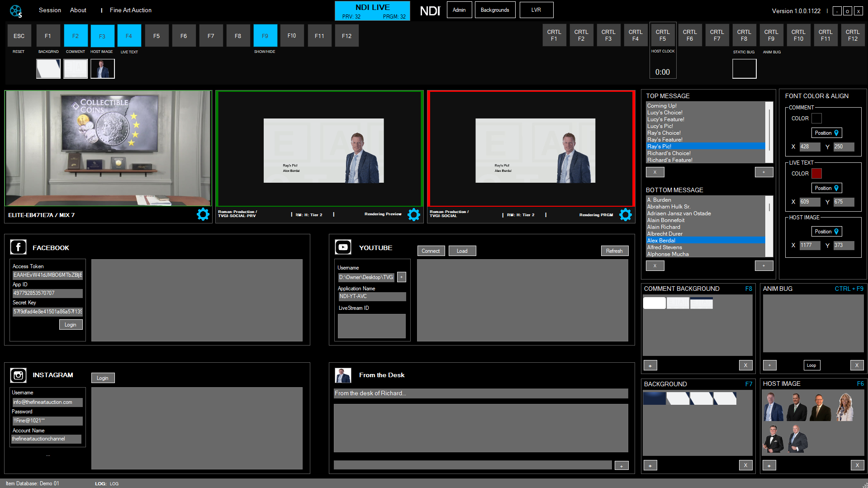Toggle the Static Bug with CRTL F8
The image size is (868, 488).
coord(744,35)
